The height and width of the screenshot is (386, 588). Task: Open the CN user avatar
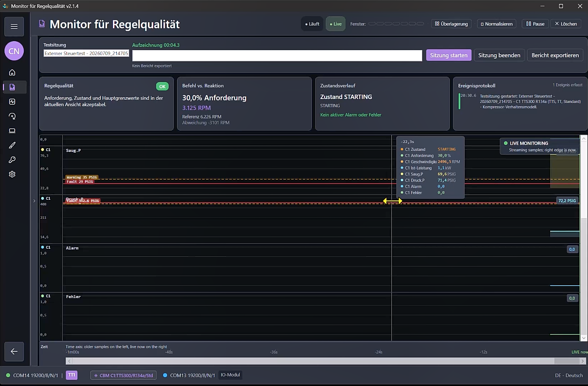[14, 51]
